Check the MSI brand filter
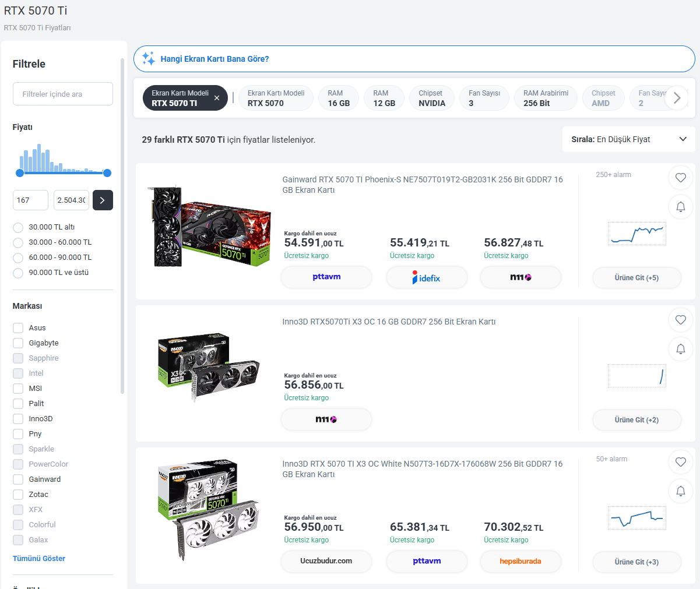 [x=18, y=389]
